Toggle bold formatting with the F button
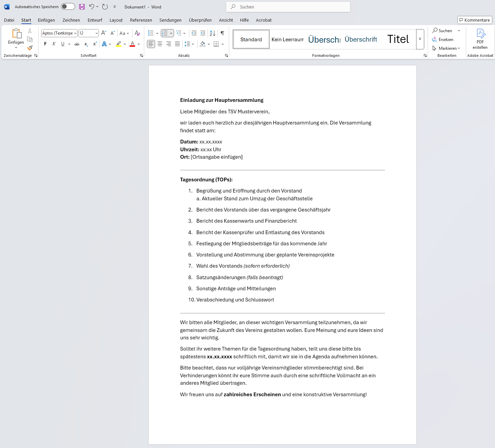 point(45,44)
